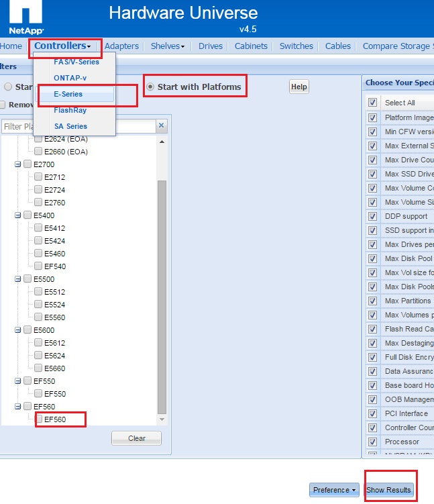Click the Help button

pos(299,87)
